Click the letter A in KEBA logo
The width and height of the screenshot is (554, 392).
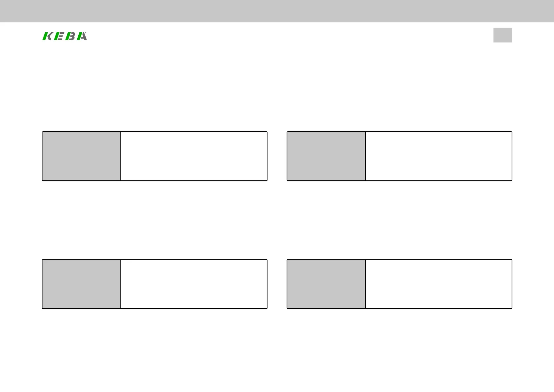click(82, 36)
